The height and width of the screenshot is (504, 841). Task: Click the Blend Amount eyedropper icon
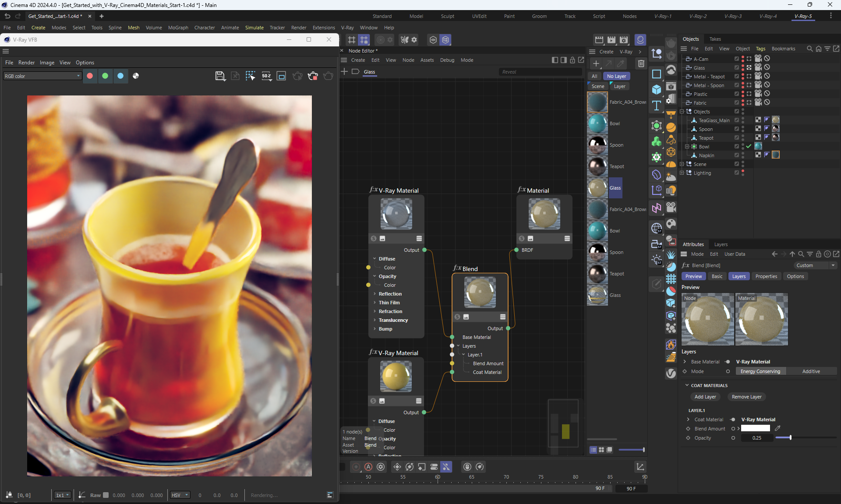777,429
